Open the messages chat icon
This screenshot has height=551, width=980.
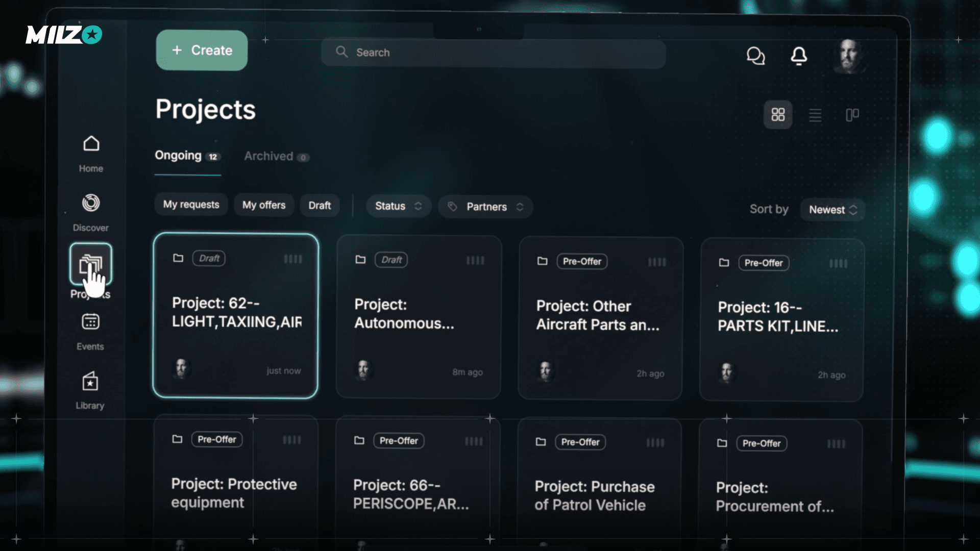tap(756, 57)
